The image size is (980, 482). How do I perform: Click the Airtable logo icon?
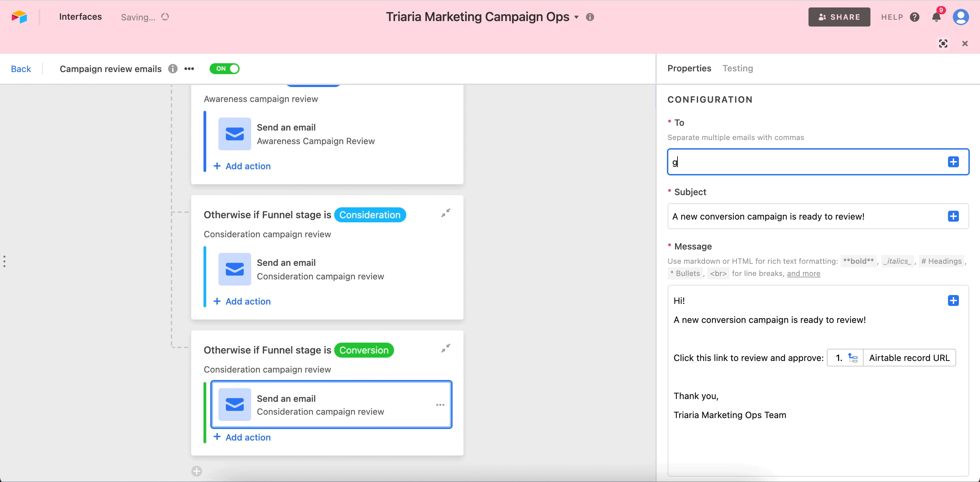(19, 17)
